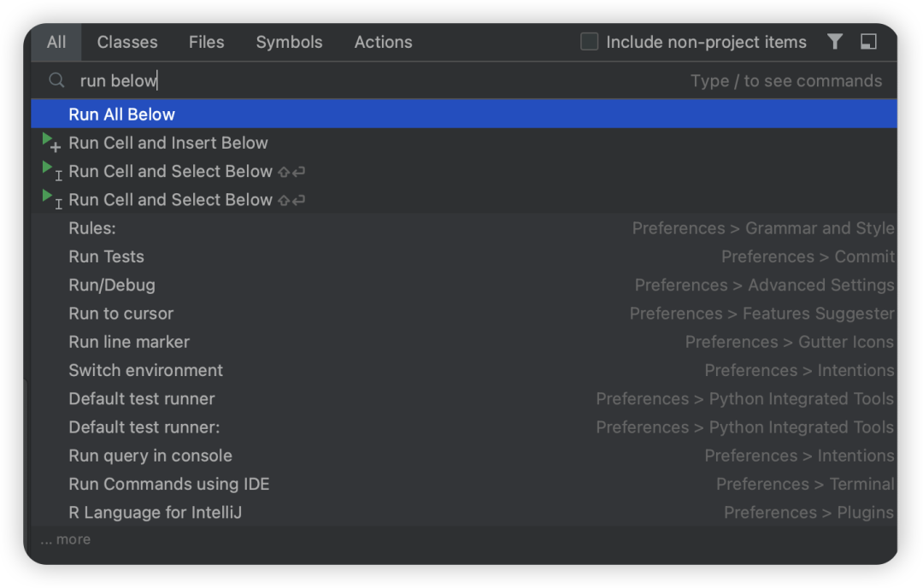Switch to the Actions tab
Screen dimensions: 923x588
[x=383, y=41]
